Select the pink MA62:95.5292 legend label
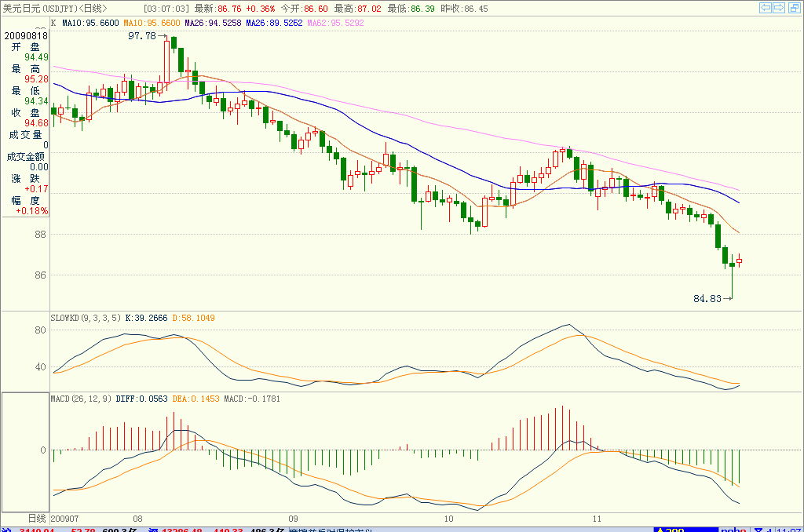This screenshot has height=532, width=804. (x=335, y=23)
